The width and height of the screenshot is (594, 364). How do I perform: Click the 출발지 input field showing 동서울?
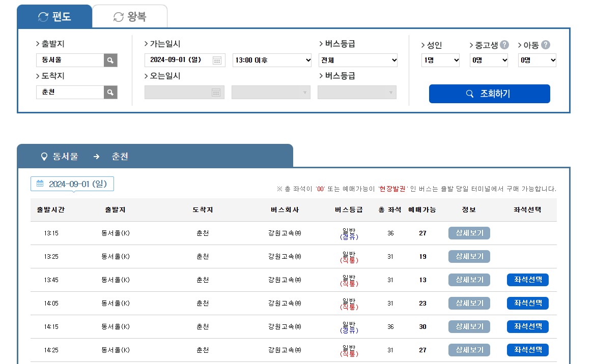coord(71,60)
